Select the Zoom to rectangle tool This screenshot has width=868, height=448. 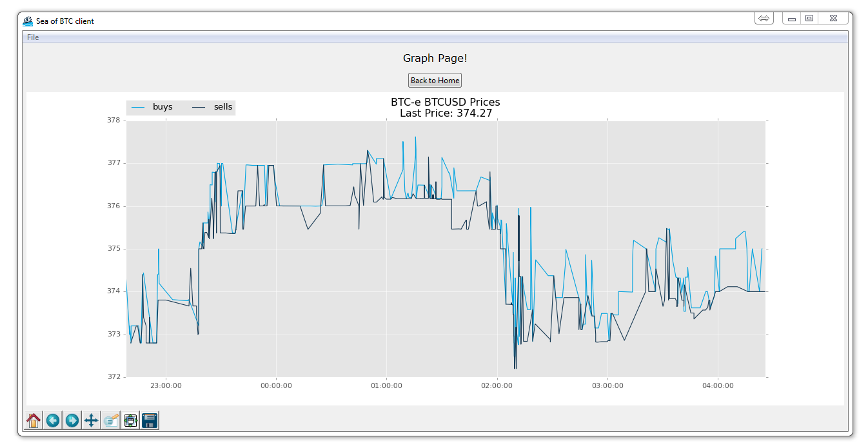[111, 420]
